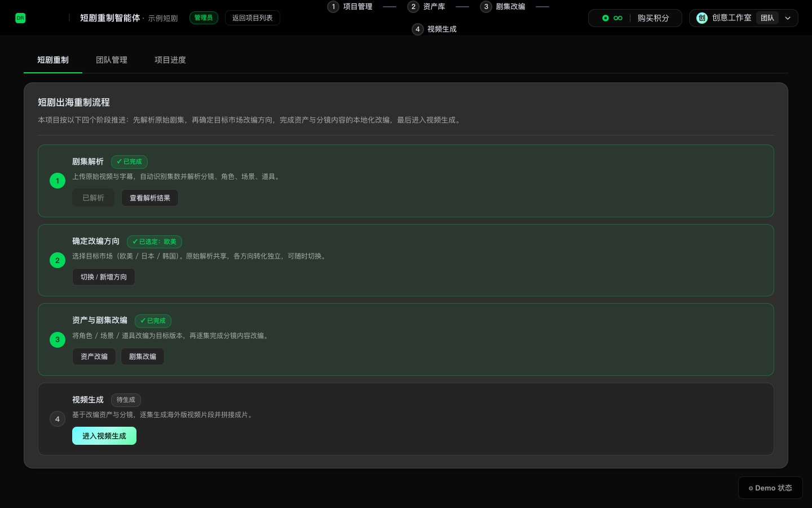
Task: Click the green DR logo icon
Action: click(x=20, y=18)
